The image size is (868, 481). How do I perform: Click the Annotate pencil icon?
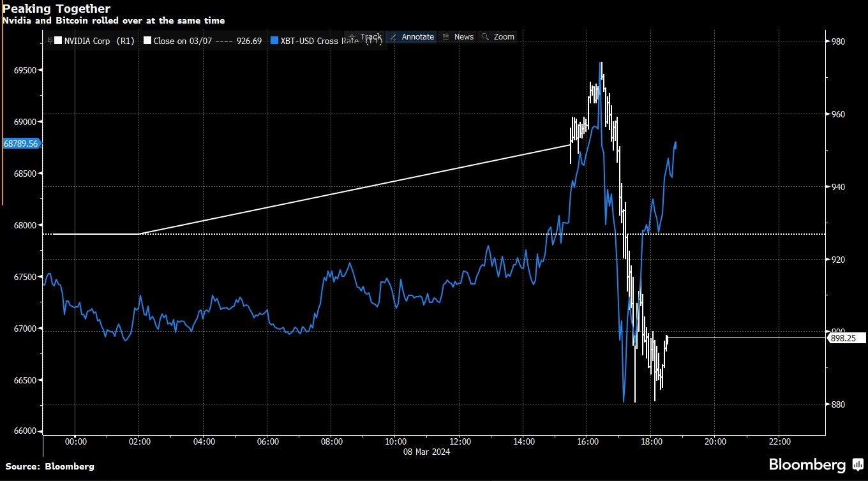[x=393, y=37]
